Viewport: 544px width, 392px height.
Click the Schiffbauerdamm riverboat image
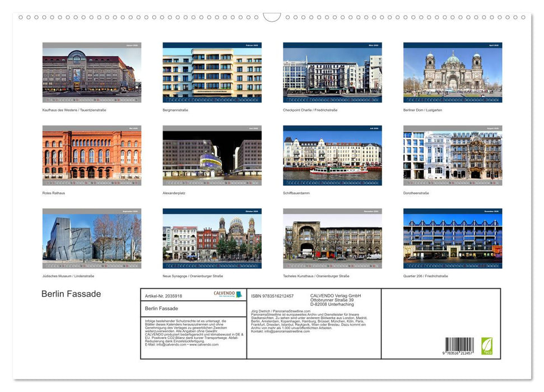[332, 155]
